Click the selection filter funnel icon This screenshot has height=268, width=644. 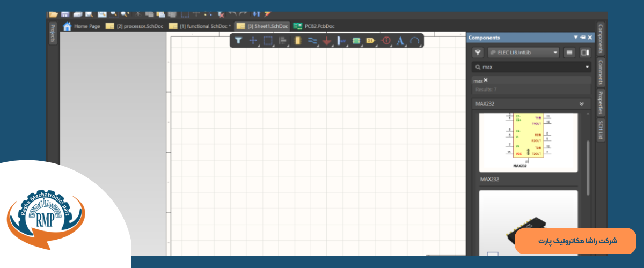[239, 41]
